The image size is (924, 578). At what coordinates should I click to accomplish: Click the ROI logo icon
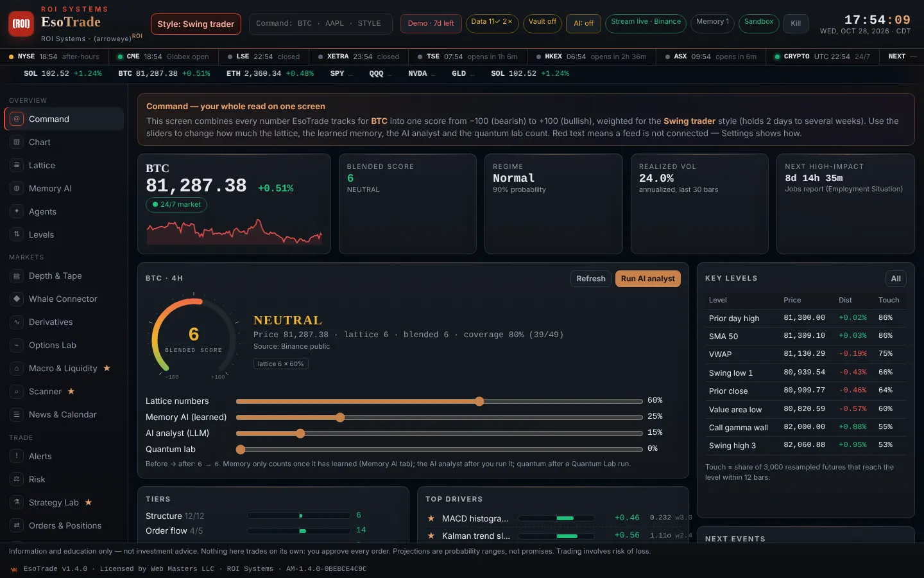click(21, 24)
